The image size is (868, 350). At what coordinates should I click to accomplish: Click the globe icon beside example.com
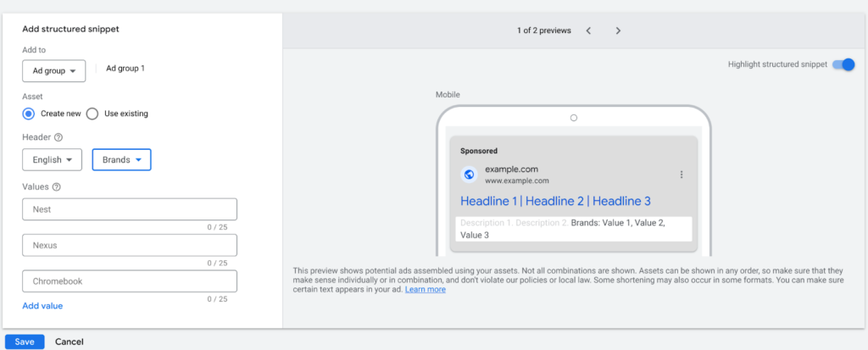469,175
